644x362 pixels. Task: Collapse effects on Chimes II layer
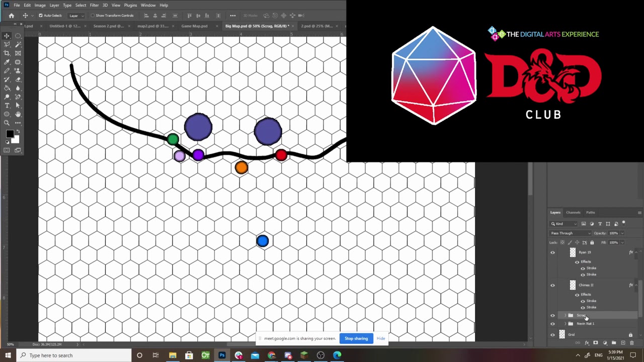click(636, 285)
